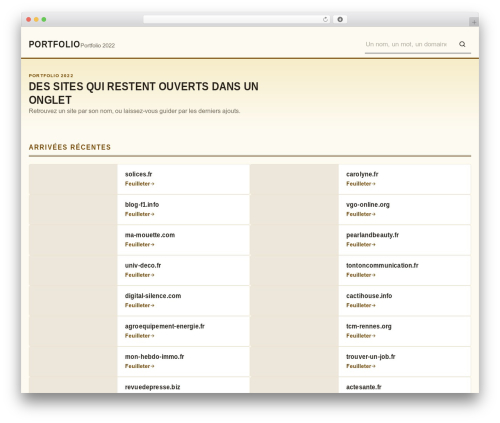
Task: Select the mon-hebdo-immo.fr title
Action: pyautogui.click(x=154, y=357)
